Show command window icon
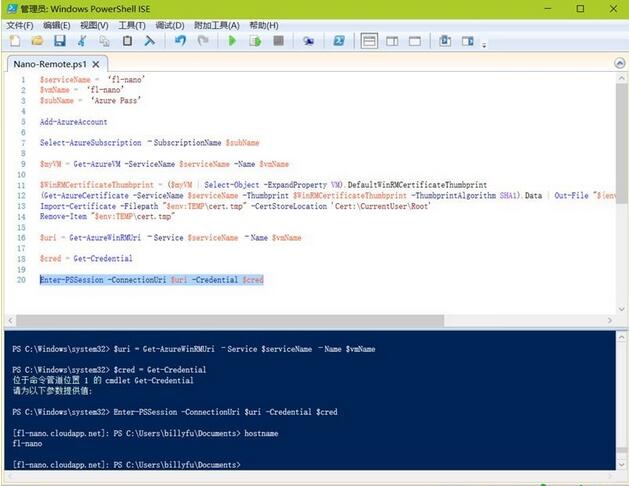 [x=445, y=41]
